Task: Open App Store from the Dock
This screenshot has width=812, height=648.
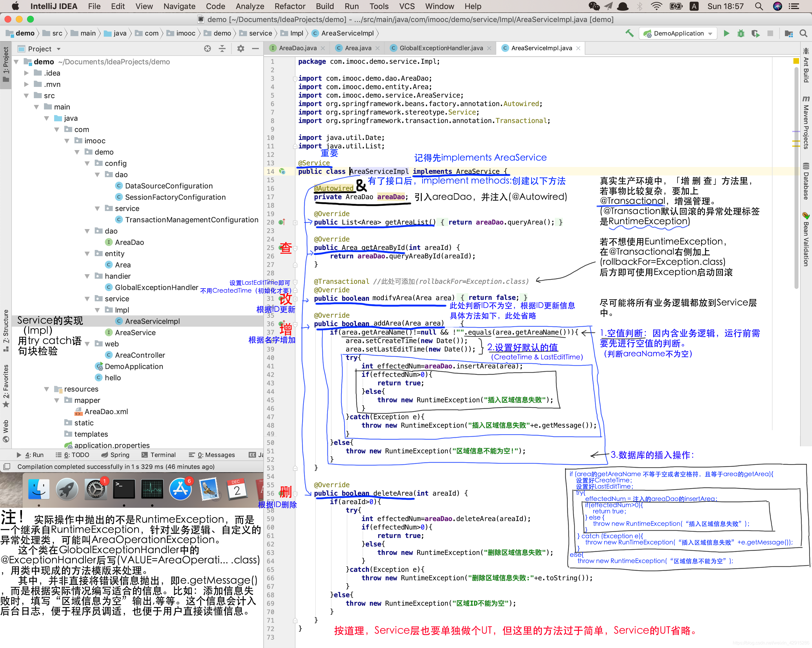Action: tap(180, 489)
